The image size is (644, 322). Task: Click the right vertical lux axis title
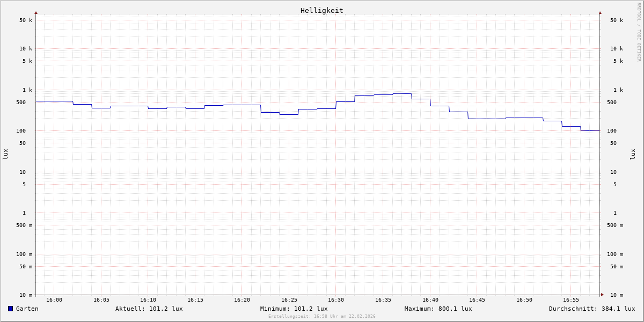(x=633, y=154)
